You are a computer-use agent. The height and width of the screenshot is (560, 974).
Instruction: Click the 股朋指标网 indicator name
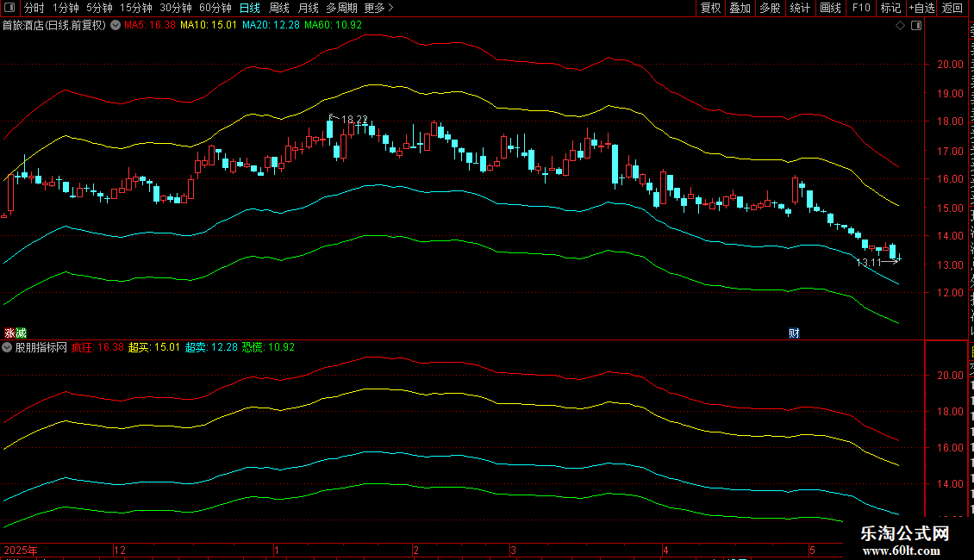[41, 347]
